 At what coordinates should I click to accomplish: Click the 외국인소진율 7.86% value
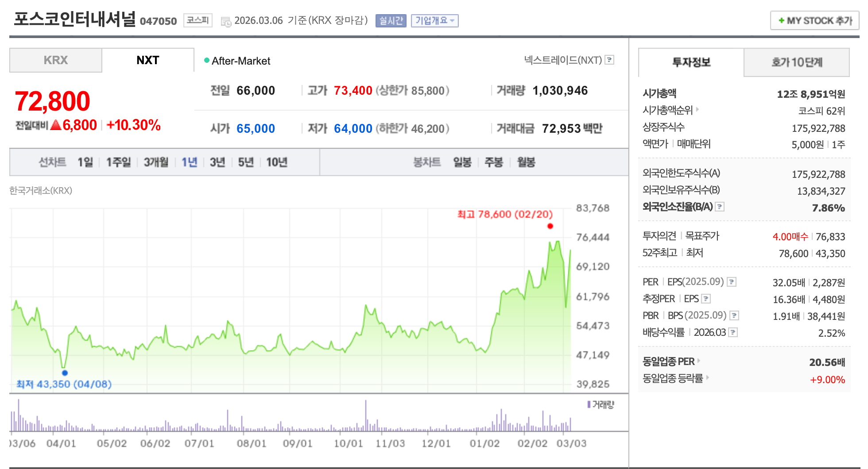(828, 208)
